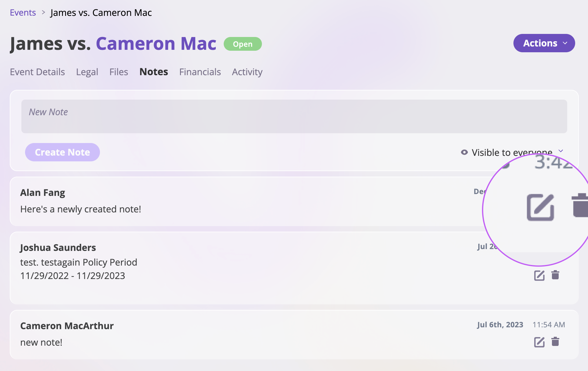Open the Files tab
588x371 pixels.
coord(119,72)
